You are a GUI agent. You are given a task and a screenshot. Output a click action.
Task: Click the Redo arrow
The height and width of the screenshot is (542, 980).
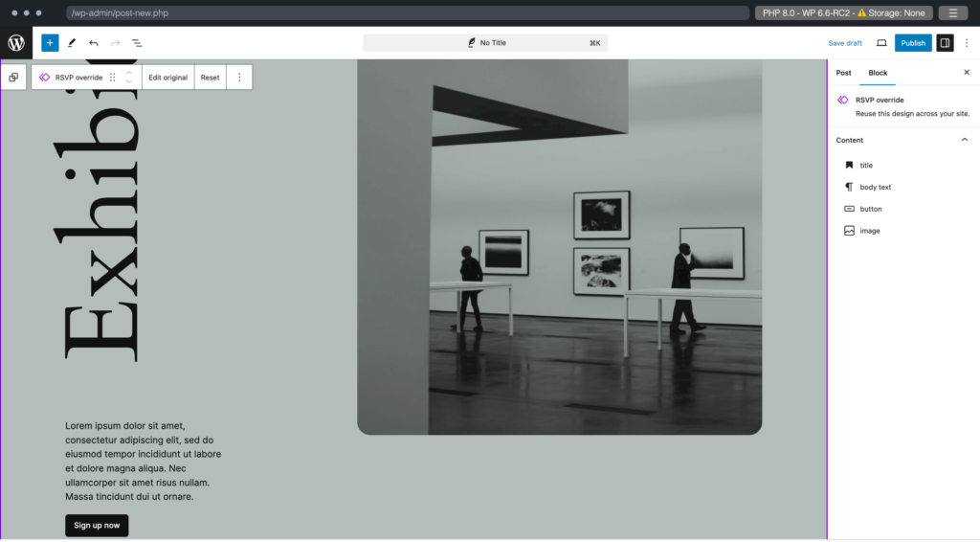[115, 43]
